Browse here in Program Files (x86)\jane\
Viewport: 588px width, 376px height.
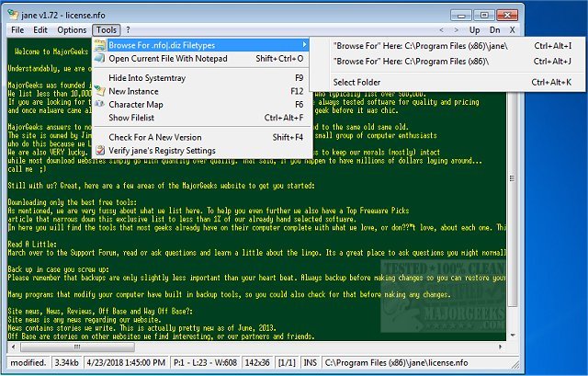447,46
